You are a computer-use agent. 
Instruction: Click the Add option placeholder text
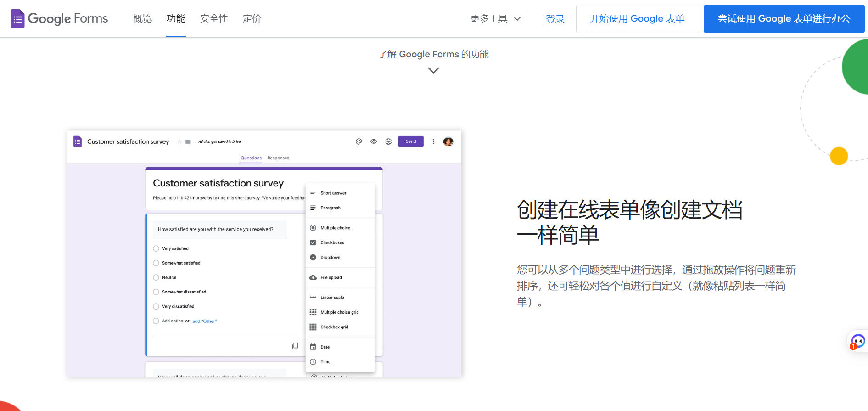click(x=173, y=321)
